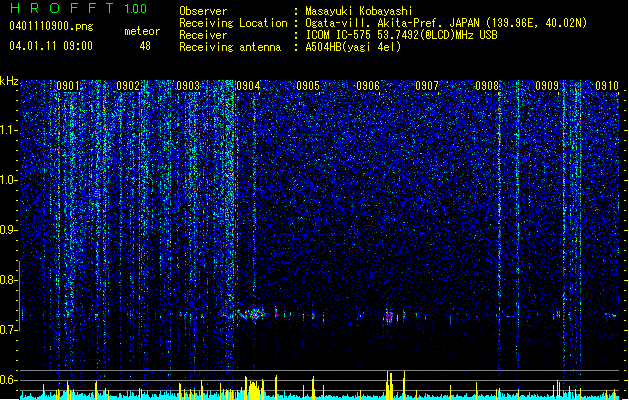629x400 pixels.
Task: Select the A504HB(yagi 4el) antenna text
Action: 353,47
